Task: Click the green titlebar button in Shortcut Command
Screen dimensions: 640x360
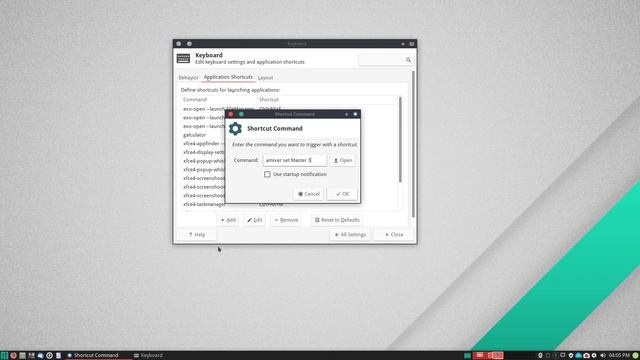Action: (241, 114)
